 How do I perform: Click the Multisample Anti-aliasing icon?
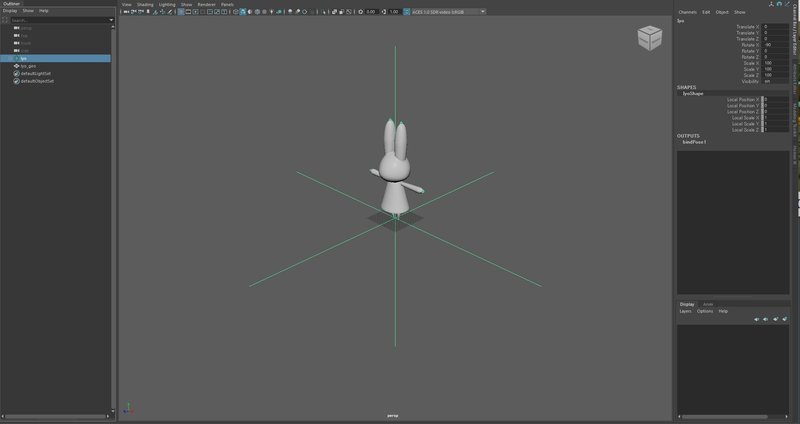(x=304, y=11)
